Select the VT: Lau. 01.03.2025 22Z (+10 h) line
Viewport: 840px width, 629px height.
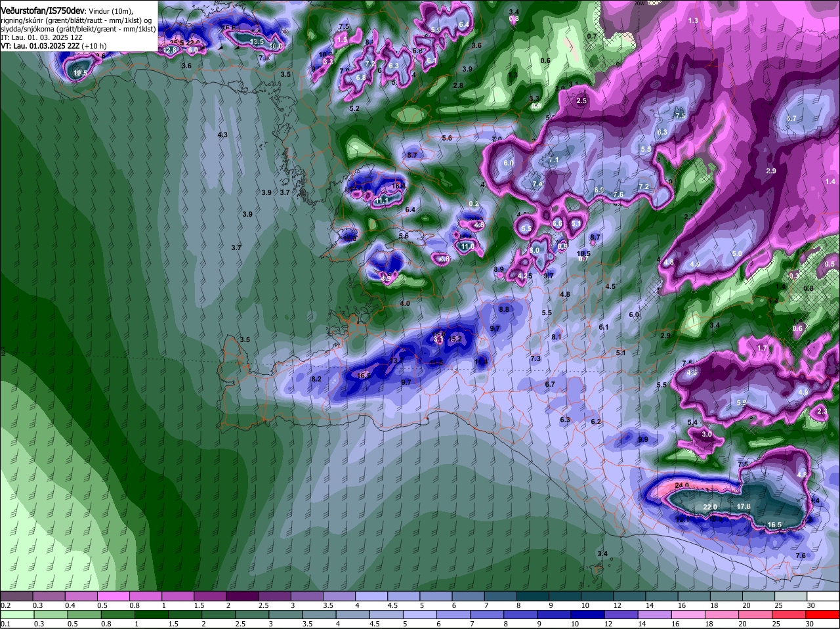tap(54, 46)
